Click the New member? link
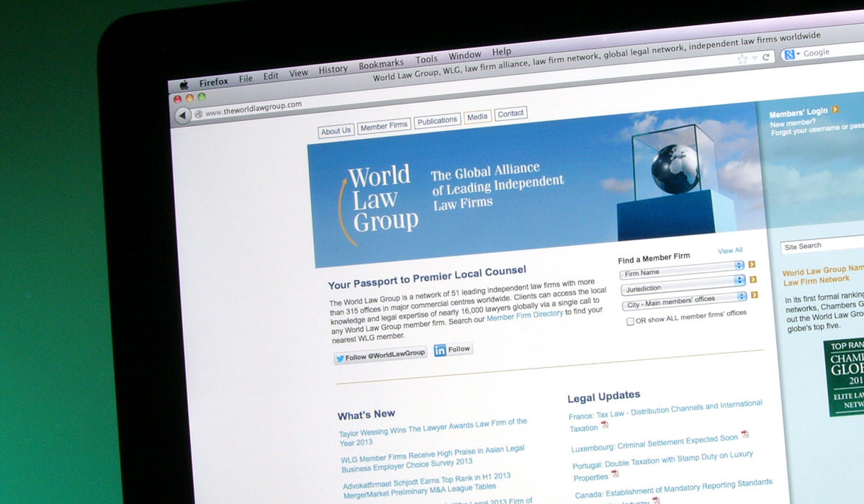Viewport: 864px width, 504px height. tap(793, 122)
